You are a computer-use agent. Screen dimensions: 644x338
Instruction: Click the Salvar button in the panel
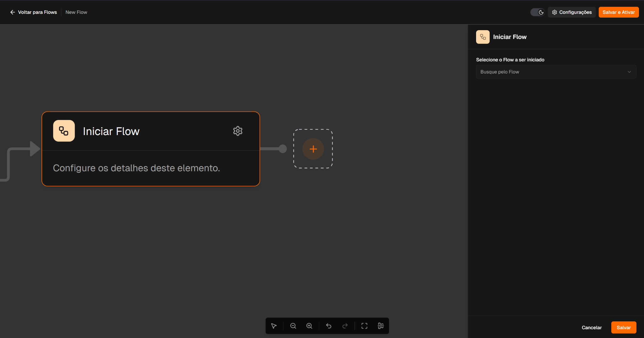click(x=624, y=327)
